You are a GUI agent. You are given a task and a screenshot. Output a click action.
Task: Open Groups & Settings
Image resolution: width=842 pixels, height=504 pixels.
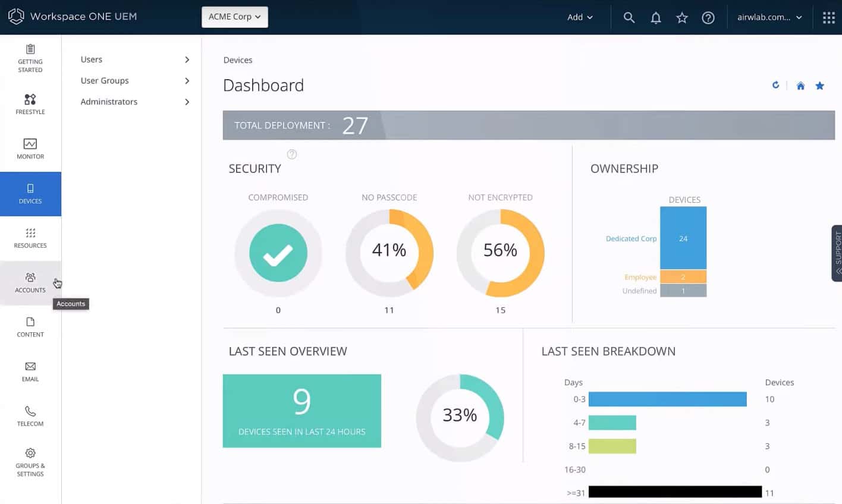click(x=30, y=462)
